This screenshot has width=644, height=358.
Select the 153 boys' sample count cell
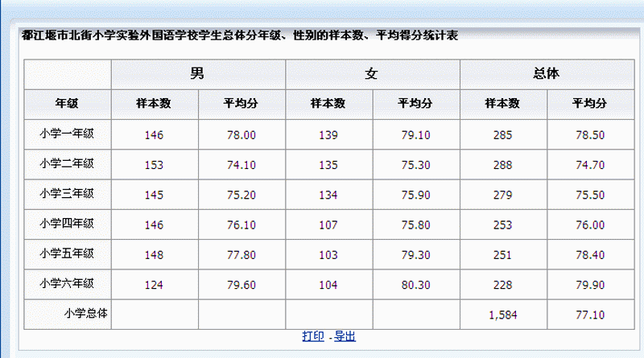153,164
